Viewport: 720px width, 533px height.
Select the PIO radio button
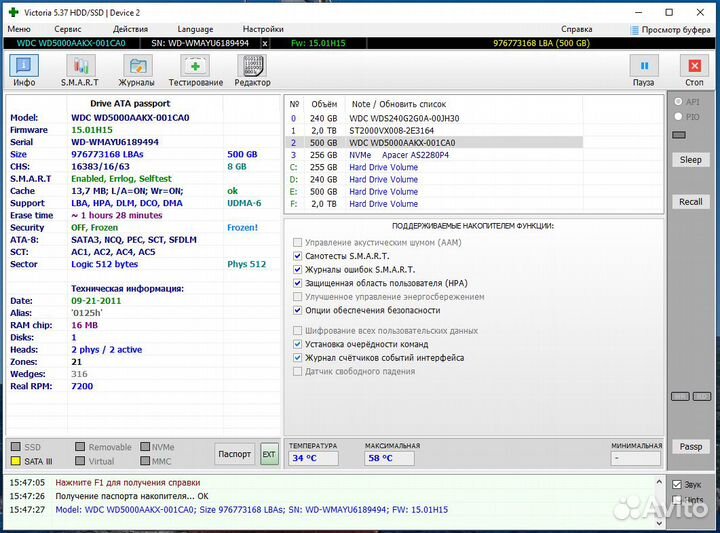tap(678, 117)
